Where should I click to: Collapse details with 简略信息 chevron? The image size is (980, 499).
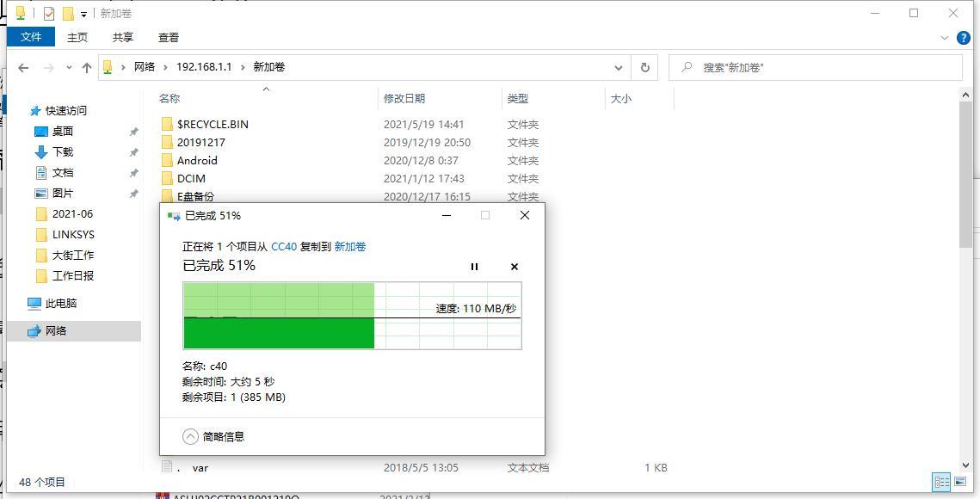point(191,436)
